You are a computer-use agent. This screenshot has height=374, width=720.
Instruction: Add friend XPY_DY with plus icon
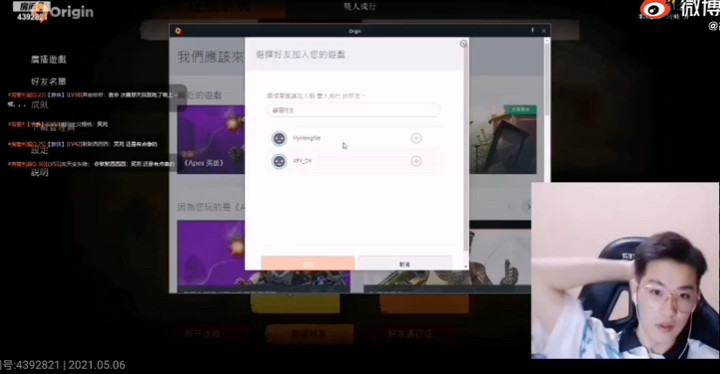[416, 161]
